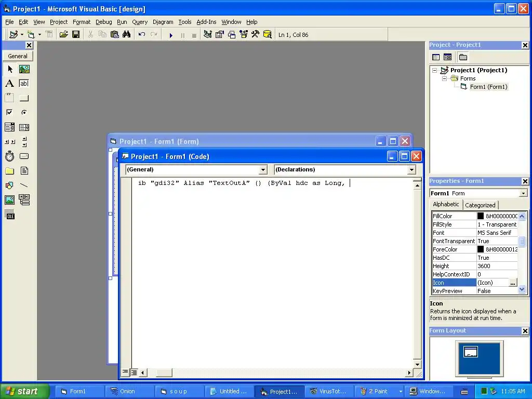Open the File menu
The width and height of the screenshot is (532, 399).
point(9,22)
